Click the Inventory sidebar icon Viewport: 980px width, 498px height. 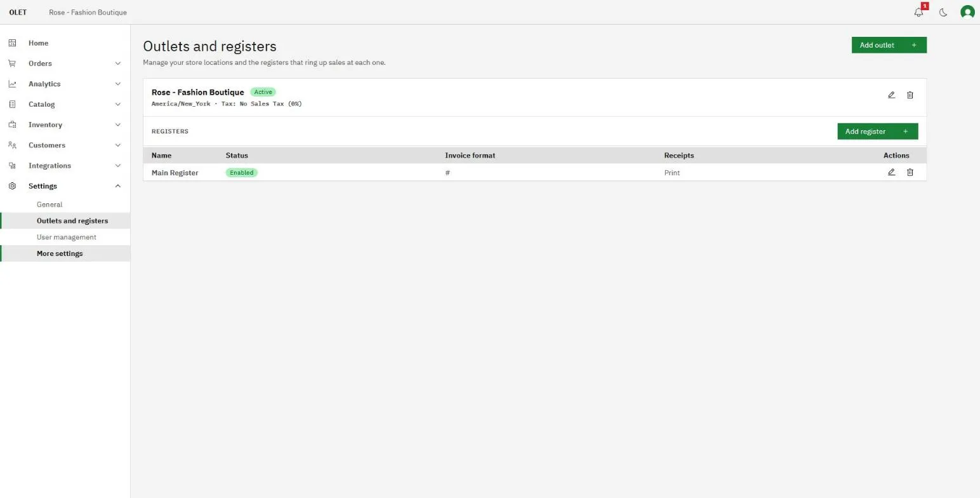pyautogui.click(x=12, y=124)
